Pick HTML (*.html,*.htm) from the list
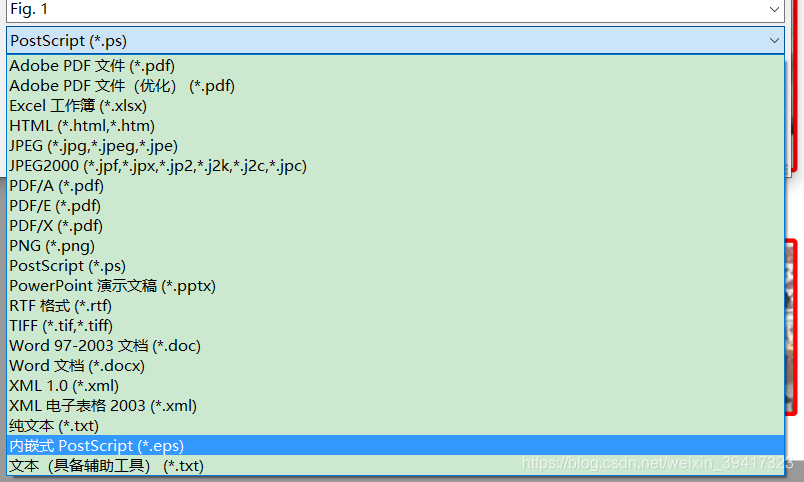The height and width of the screenshot is (482, 804). point(395,126)
